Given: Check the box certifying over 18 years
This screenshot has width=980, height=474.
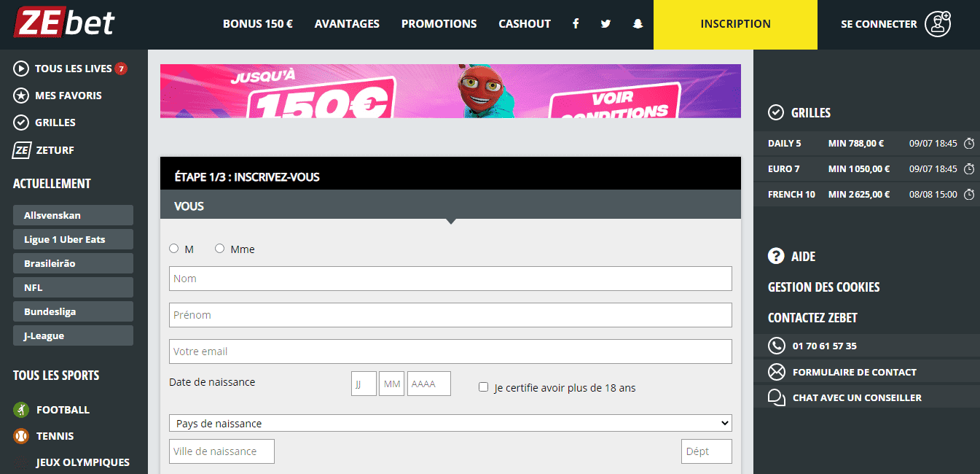Looking at the screenshot, I should [483, 387].
